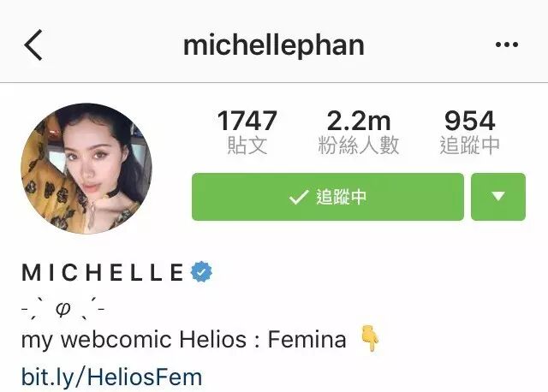Tap the pointing-down hand emoji in bio
The image size is (548, 392).
pyautogui.click(x=370, y=338)
